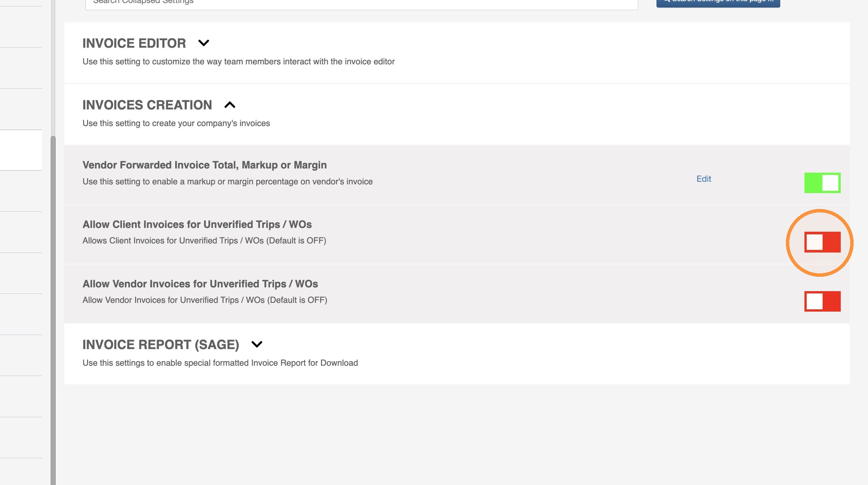
Task: Enable Allow Vendor Invoices for Unverified Trips
Action: [x=822, y=301]
